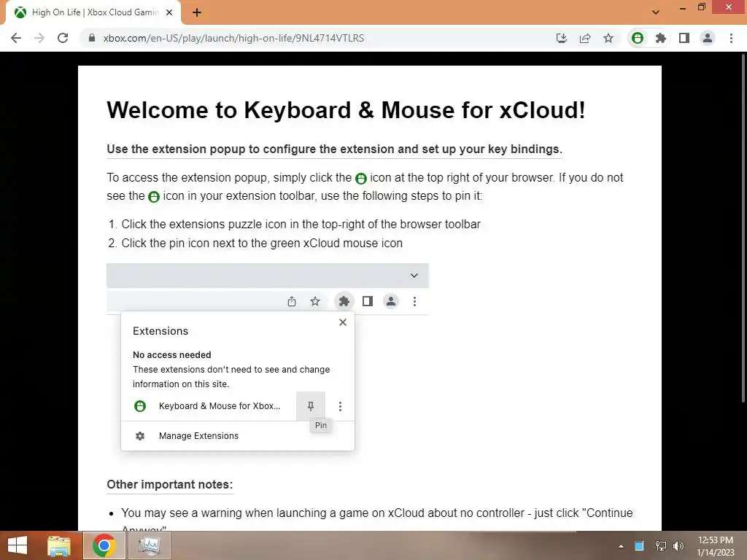The image size is (747, 560).
Task: Reload the Xbox Cloud Gaming page
Action: [x=63, y=38]
